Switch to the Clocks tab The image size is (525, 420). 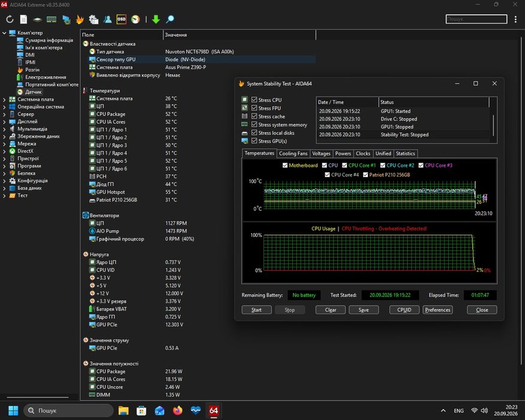tap(363, 154)
